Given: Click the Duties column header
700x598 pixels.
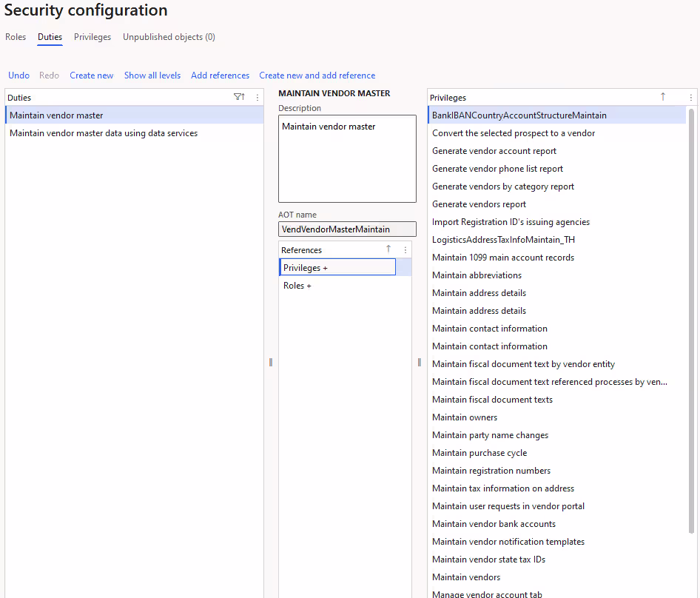Looking at the screenshot, I should coord(19,98).
